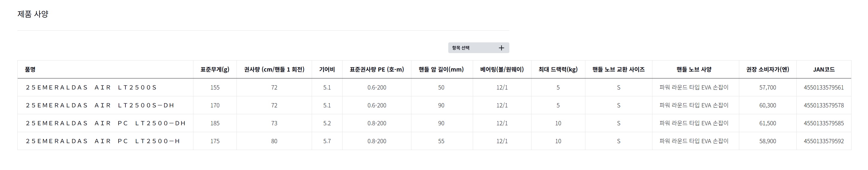
Task: Click the 표준무게(g) column header
Action: click(215, 69)
